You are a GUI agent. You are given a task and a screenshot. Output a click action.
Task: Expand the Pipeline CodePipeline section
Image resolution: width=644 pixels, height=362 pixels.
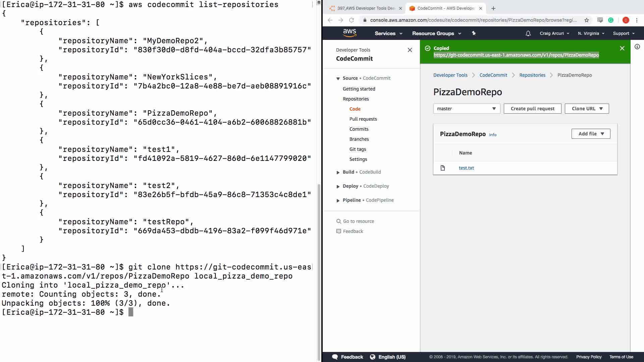pos(338,200)
